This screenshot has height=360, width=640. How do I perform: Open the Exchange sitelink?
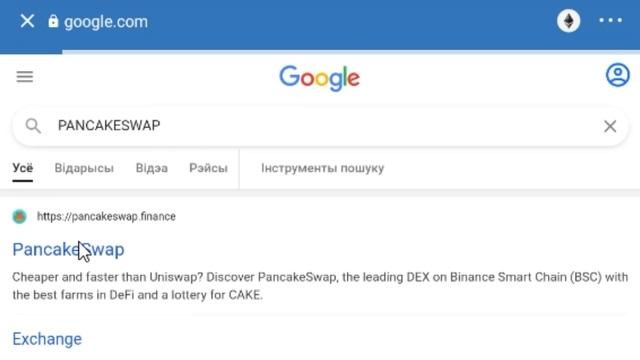click(47, 339)
